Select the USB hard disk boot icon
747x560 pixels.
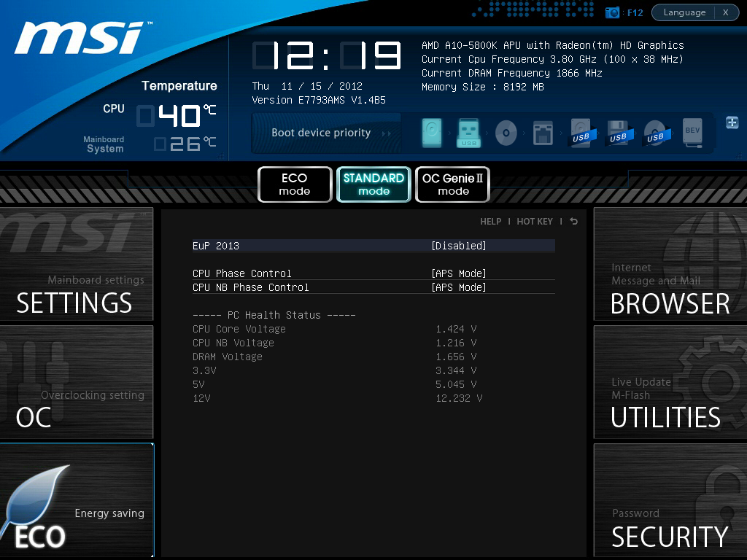pyautogui.click(x=581, y=133)
